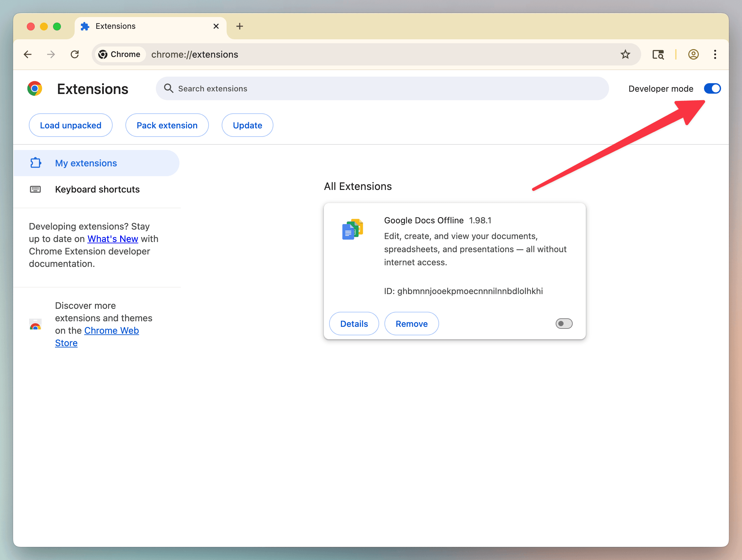The width and height of the screenshot is (742, 560).
Task: Open the tab search icon in toolbar
Action: click(x=658, y=54)
